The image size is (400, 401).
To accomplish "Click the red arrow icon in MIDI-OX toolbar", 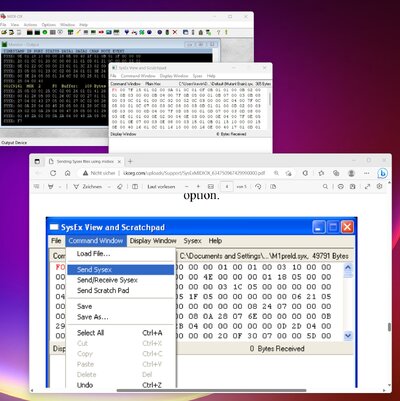I will (101, 32).
